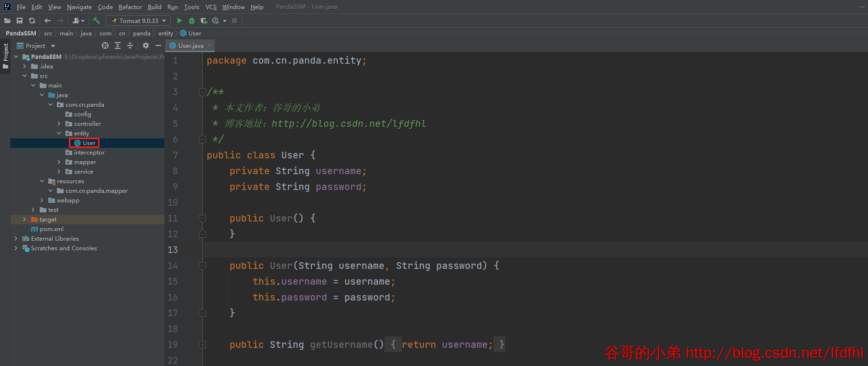
Task: Click the Expand All icon in Project panel
Action: coord(118,45)
